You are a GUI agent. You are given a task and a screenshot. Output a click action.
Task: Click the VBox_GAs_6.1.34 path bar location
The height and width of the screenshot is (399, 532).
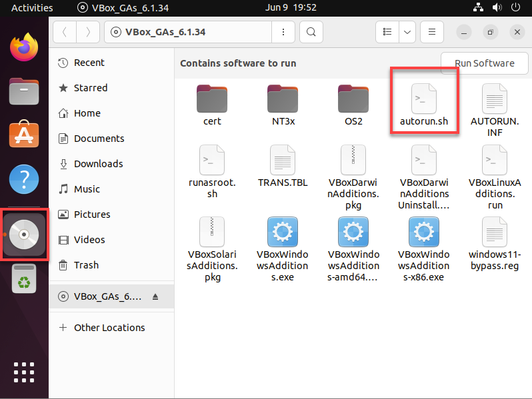(189, 32)
